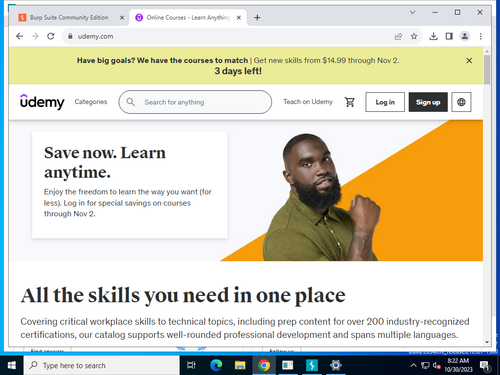Open File Explorer from the taskbar
This screenshot has height=375, width=500.
(240, 365)
